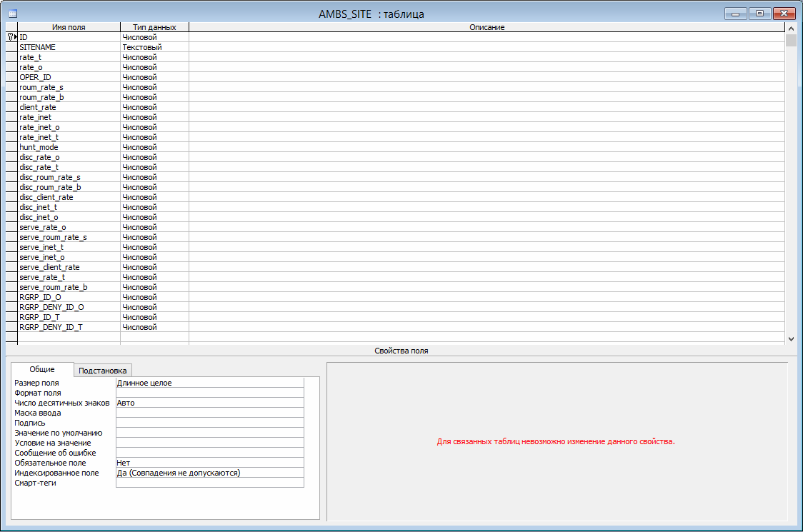The height and width of the screenshot is (532, 803).
Task: Close the AMBS_SITE table window
Action: point(783,14)
